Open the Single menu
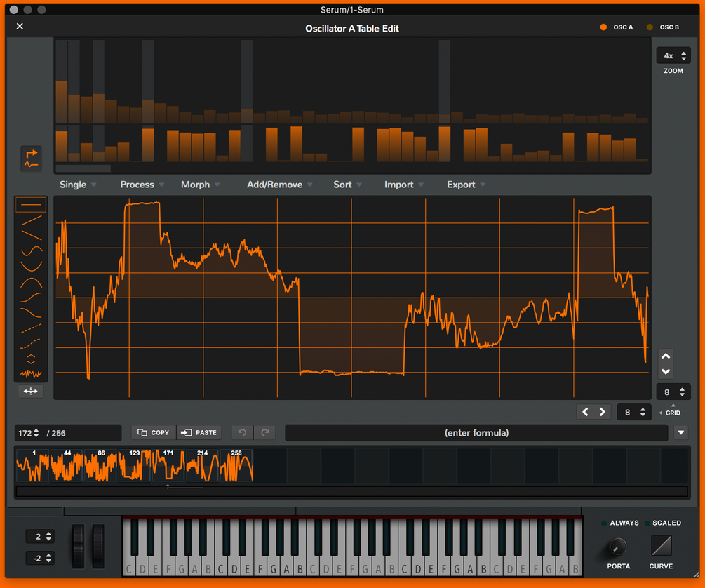 coord(78,185)
